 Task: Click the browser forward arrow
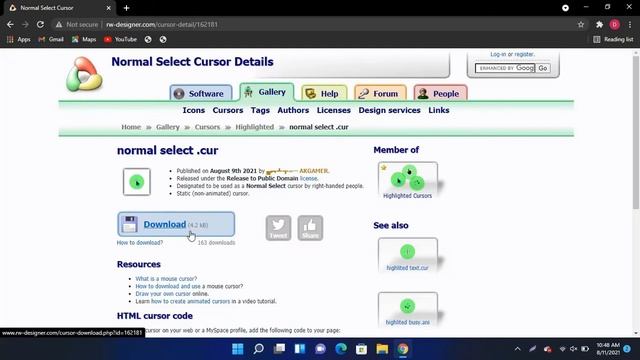coord(25,24)
